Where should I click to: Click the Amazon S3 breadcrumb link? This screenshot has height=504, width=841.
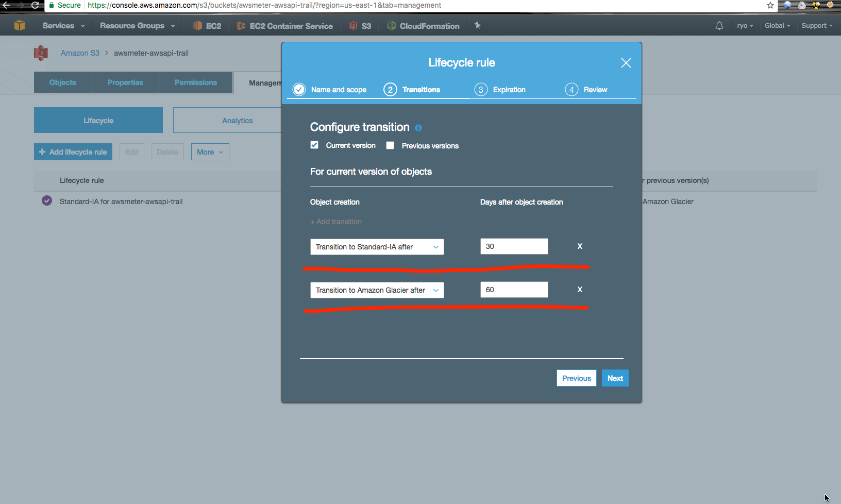80,53
